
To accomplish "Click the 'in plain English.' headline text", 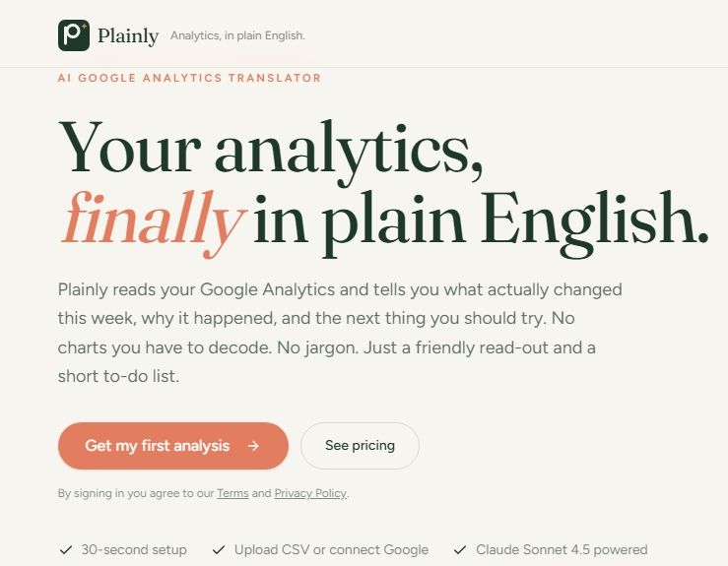I will coord(481,220).
